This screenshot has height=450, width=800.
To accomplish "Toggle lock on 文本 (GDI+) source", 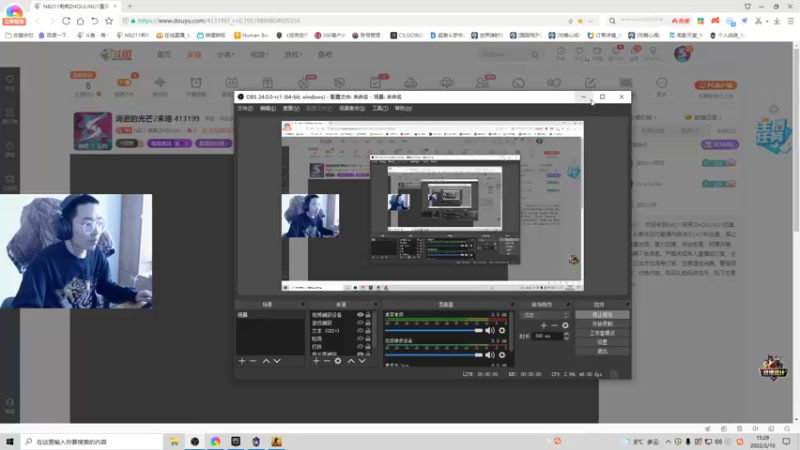I will tap(368, 331).
